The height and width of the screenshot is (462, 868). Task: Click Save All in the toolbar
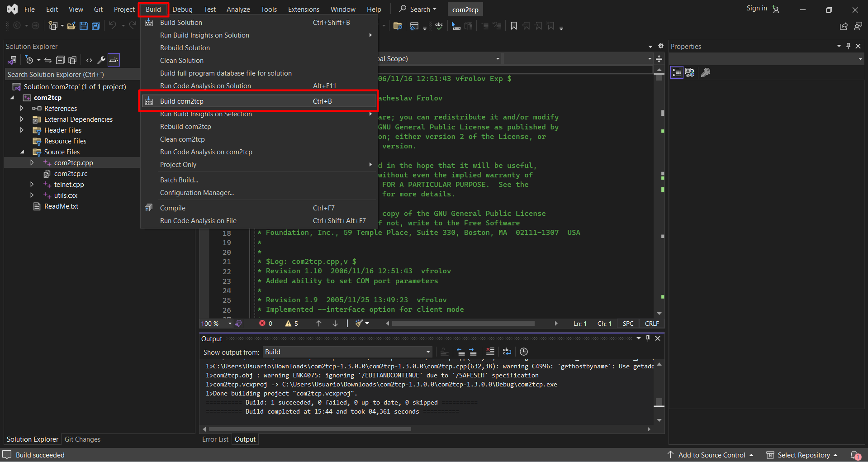tap(96, 26)
